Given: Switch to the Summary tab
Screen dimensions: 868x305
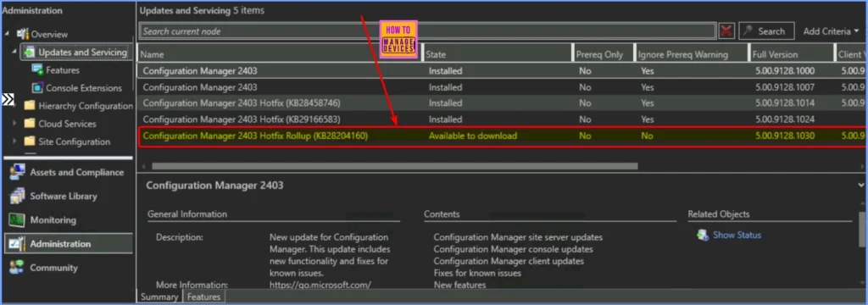Looking at the screenshot, I should (159, 297).
